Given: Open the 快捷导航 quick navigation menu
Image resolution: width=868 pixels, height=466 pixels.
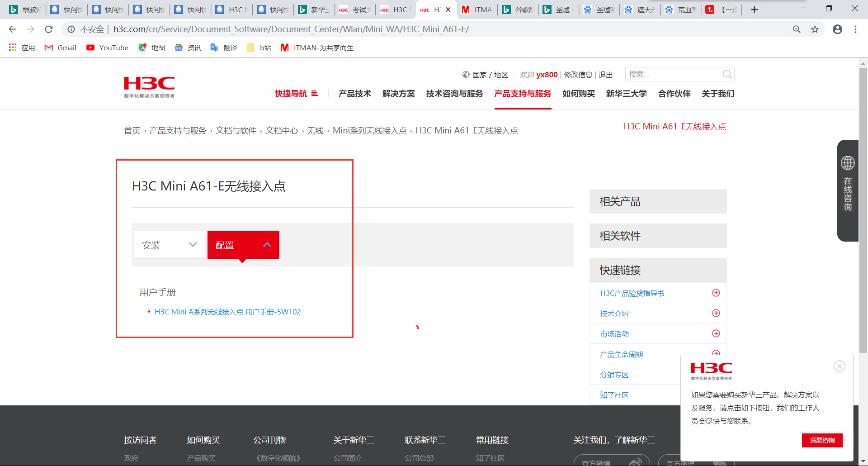Looking at the screenshot, I should [x=296, y=94].
